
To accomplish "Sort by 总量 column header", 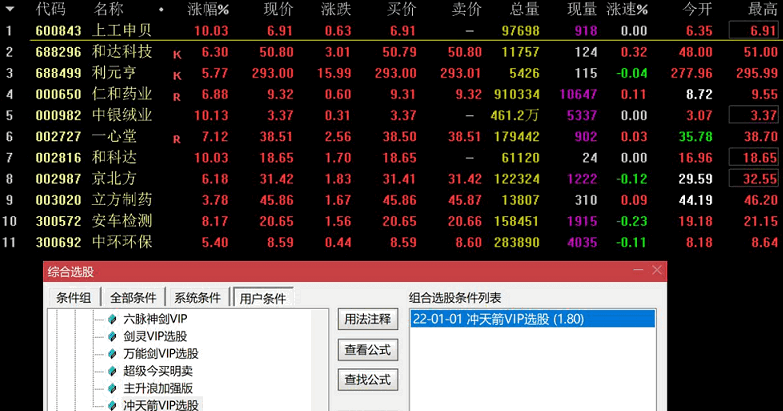I will 524,9.
